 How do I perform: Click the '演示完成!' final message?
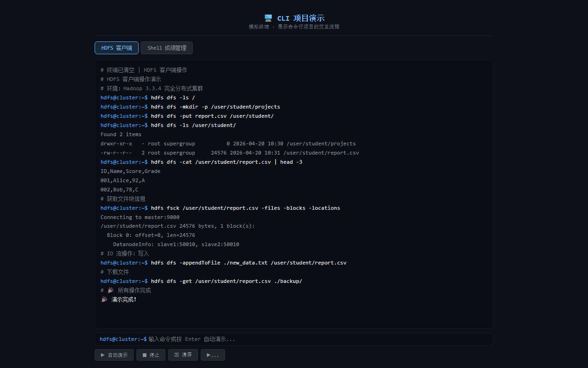tap(119, 299)
